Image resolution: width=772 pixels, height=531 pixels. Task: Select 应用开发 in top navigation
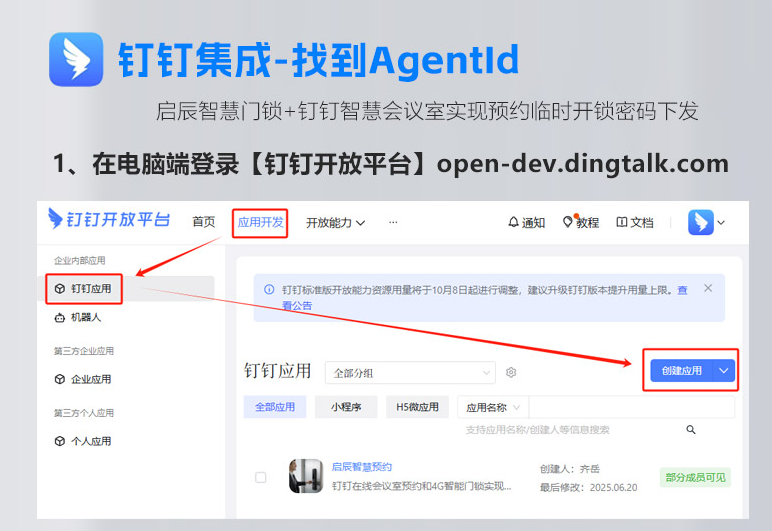[x=260, y=222]
